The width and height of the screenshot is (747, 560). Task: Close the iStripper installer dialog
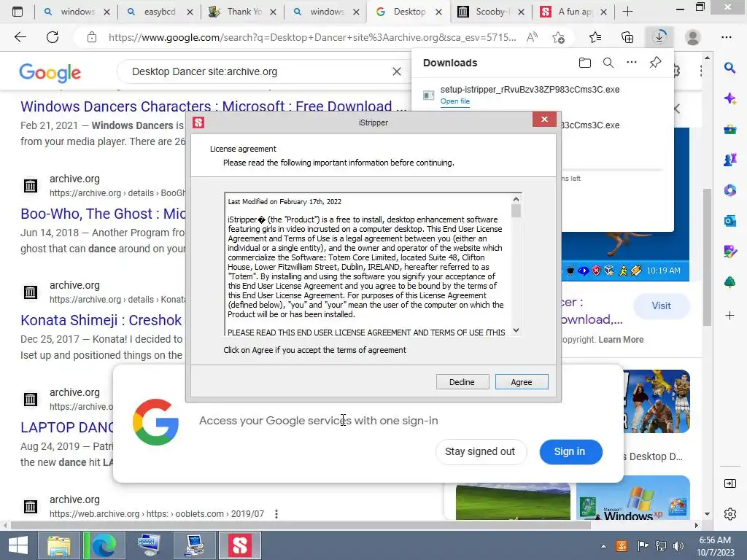click(544, 119)
